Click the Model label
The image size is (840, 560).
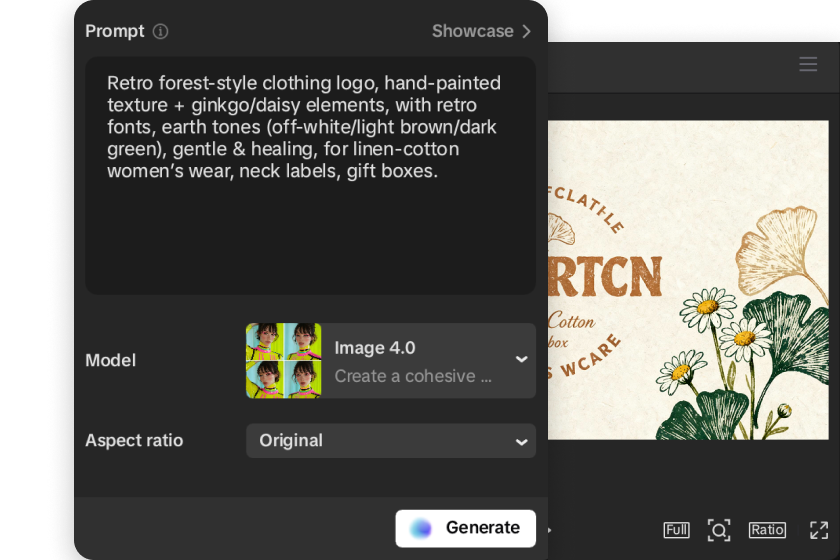110,360
